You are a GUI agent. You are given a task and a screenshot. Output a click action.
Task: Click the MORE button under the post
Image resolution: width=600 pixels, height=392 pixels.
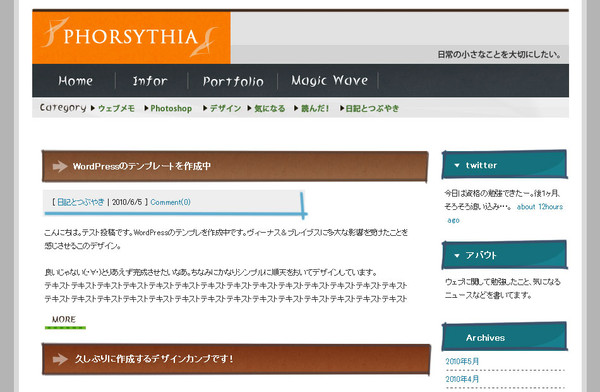[x=65, y=321]
